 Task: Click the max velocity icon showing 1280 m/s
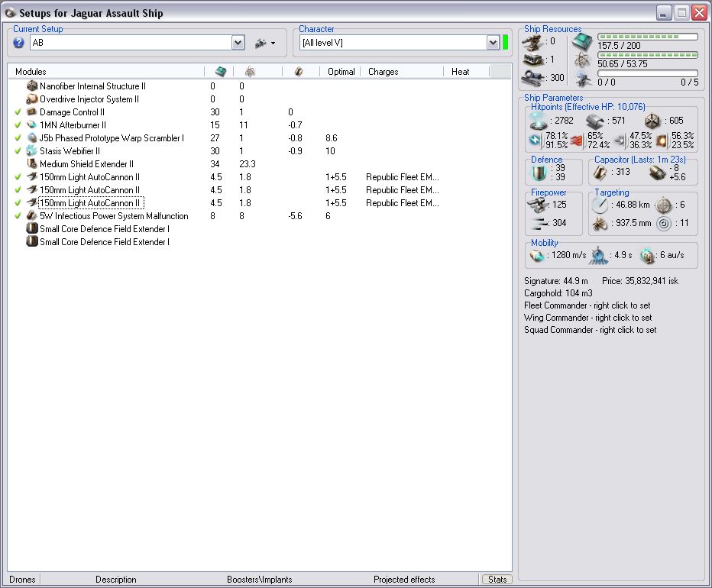click(x=537, y=256)
